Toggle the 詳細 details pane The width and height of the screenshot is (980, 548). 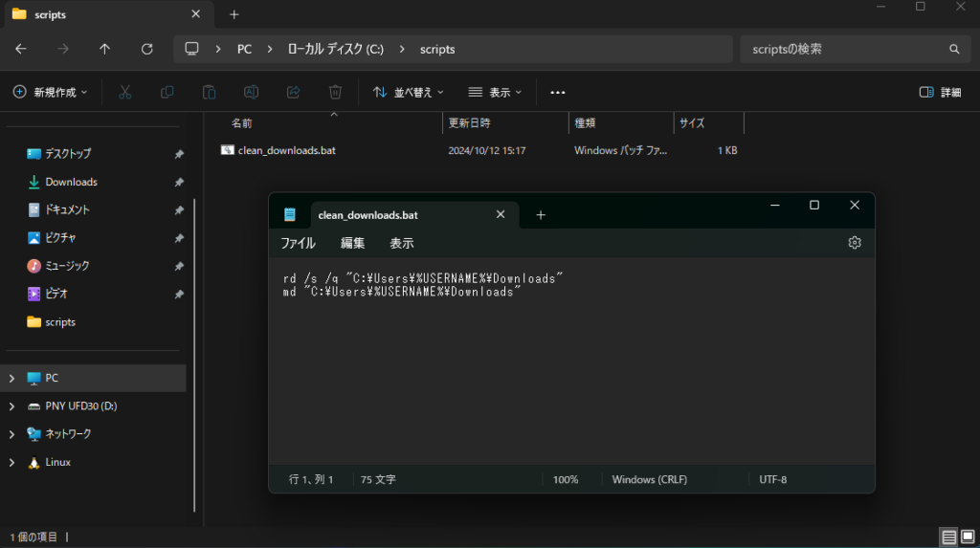point(940,92)
